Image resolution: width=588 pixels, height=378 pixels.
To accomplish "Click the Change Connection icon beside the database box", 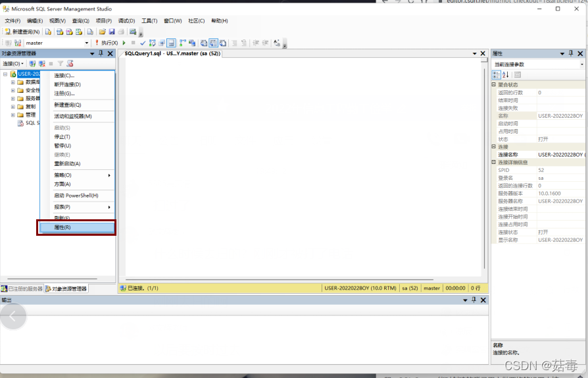I will coord(18,43).
